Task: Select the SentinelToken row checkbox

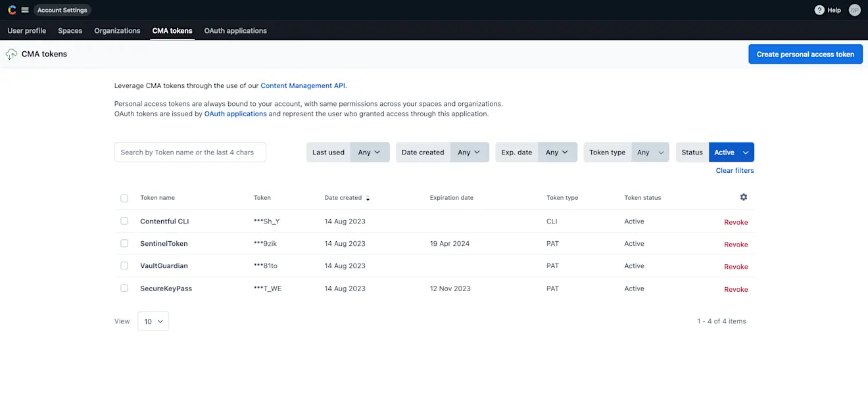Action: (x=124, y=244)
